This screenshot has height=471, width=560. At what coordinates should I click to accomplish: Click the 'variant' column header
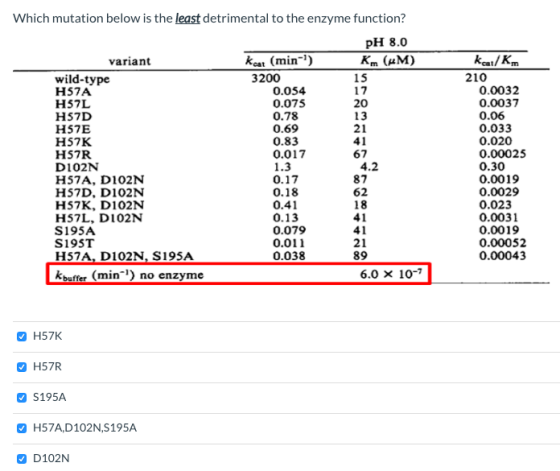[x=130, y=61]
